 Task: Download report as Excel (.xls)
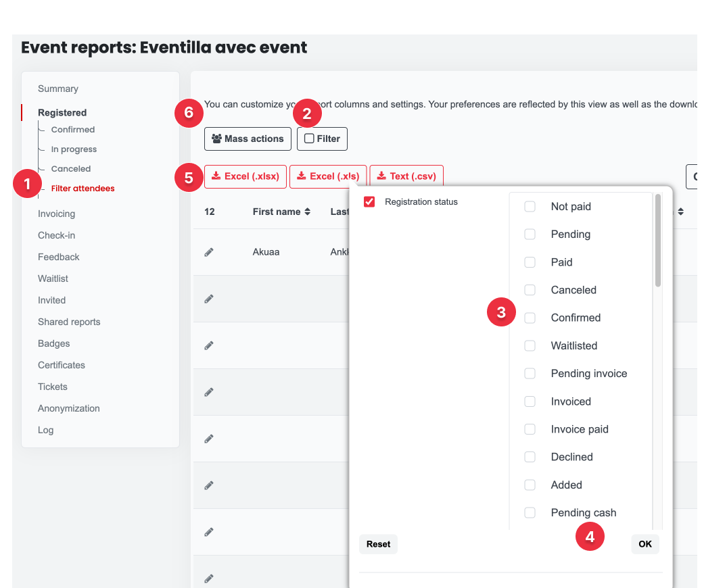coord(328,176)
